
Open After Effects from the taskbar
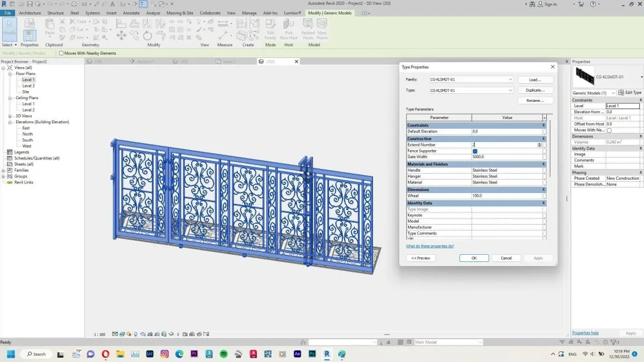coord(297,354)
